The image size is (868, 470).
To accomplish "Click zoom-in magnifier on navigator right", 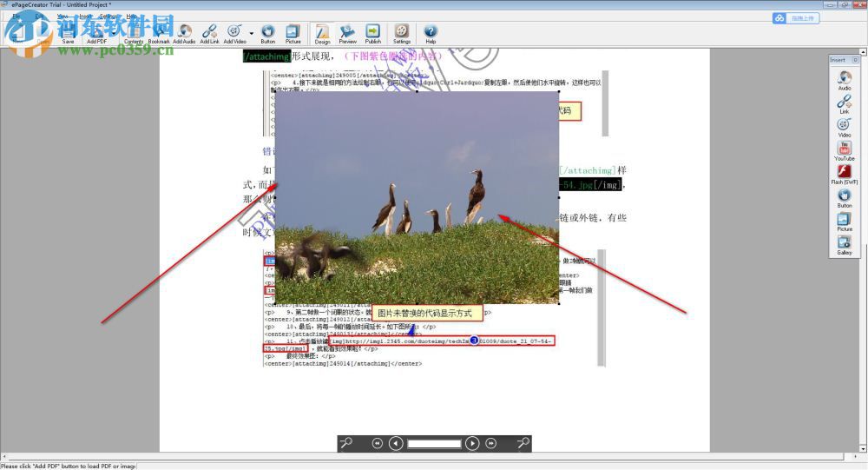I will [523, 443].
